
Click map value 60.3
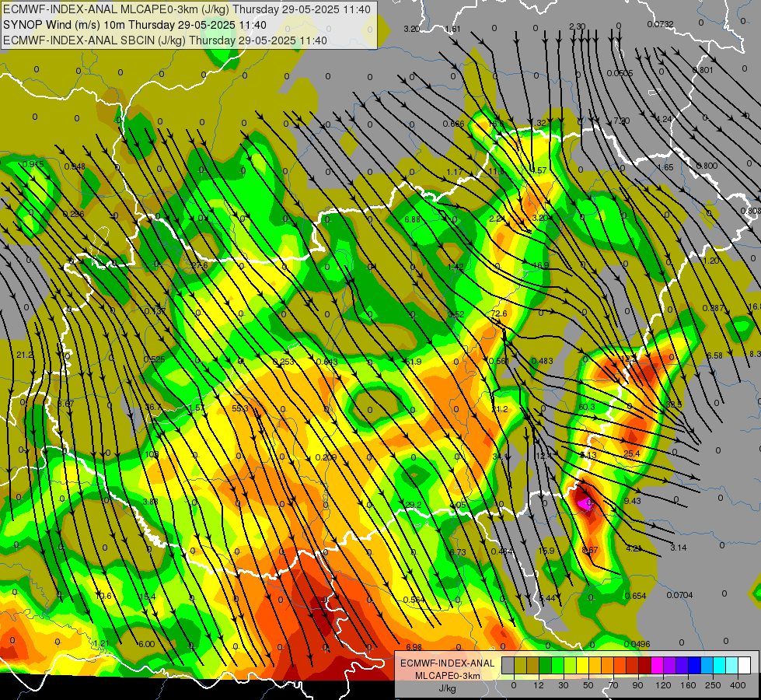(586, 407)
